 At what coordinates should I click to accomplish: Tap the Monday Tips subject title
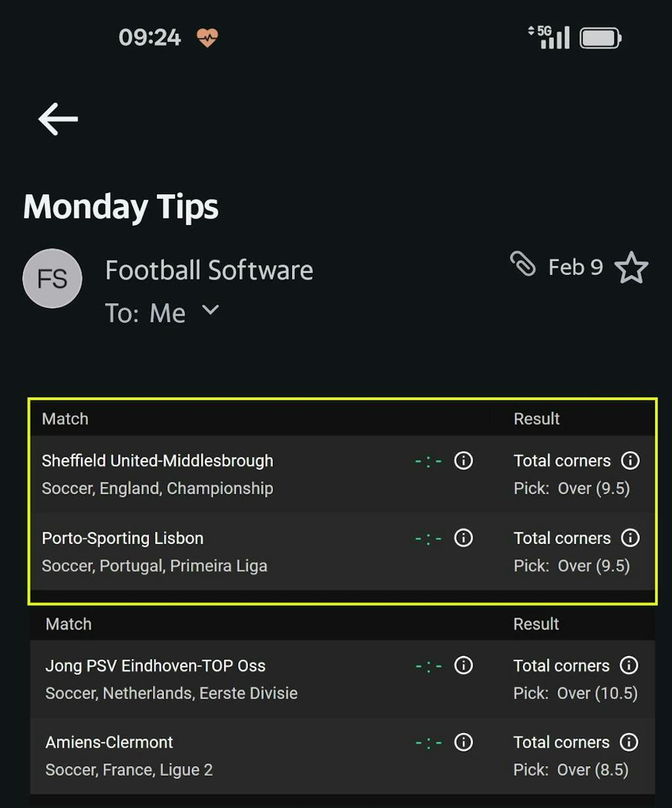(121, 207)
